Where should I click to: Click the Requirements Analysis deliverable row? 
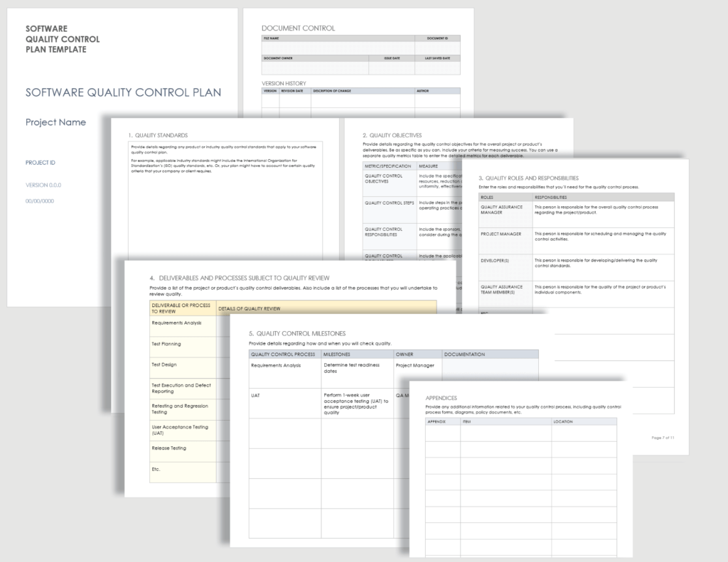click(177, 322)
